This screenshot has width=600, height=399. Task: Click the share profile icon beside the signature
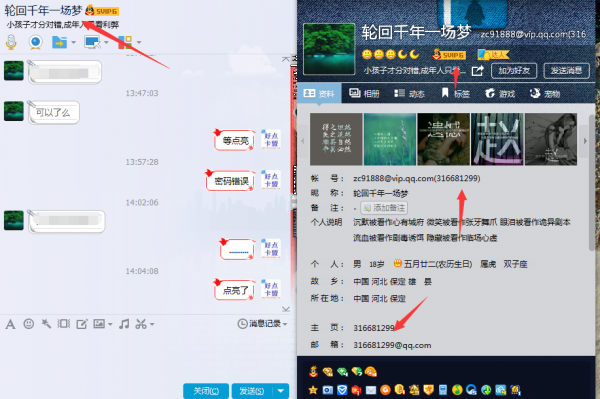(x=477, y=71)
